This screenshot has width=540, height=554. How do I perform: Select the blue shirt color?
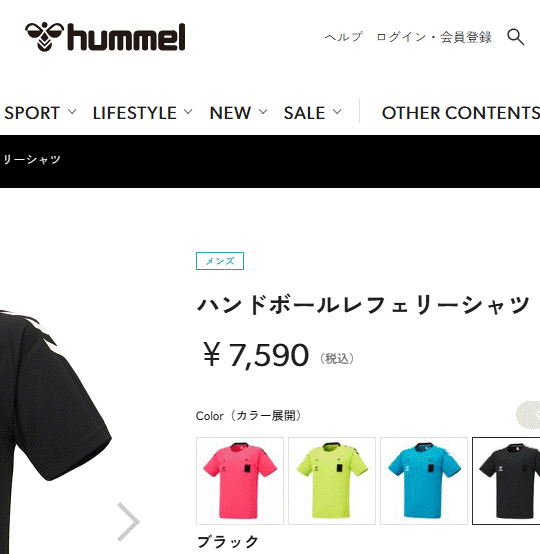click(x=424, y=481)
